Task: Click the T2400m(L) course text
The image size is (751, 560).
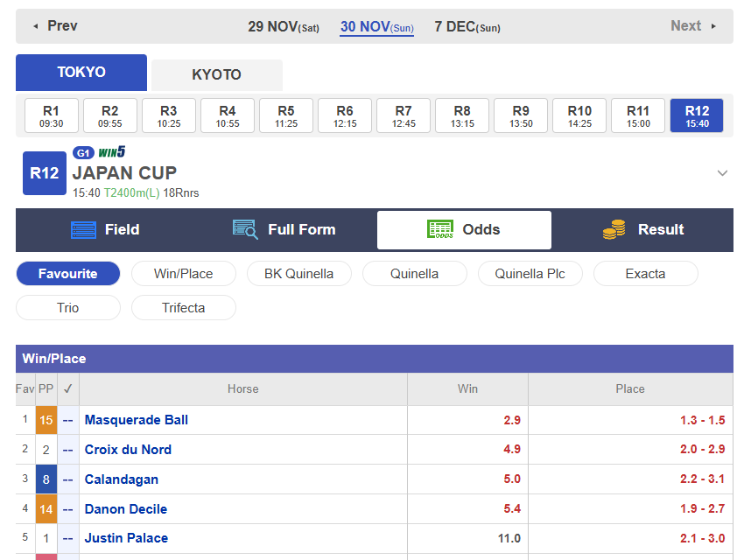Action: [x=131, y=193]
